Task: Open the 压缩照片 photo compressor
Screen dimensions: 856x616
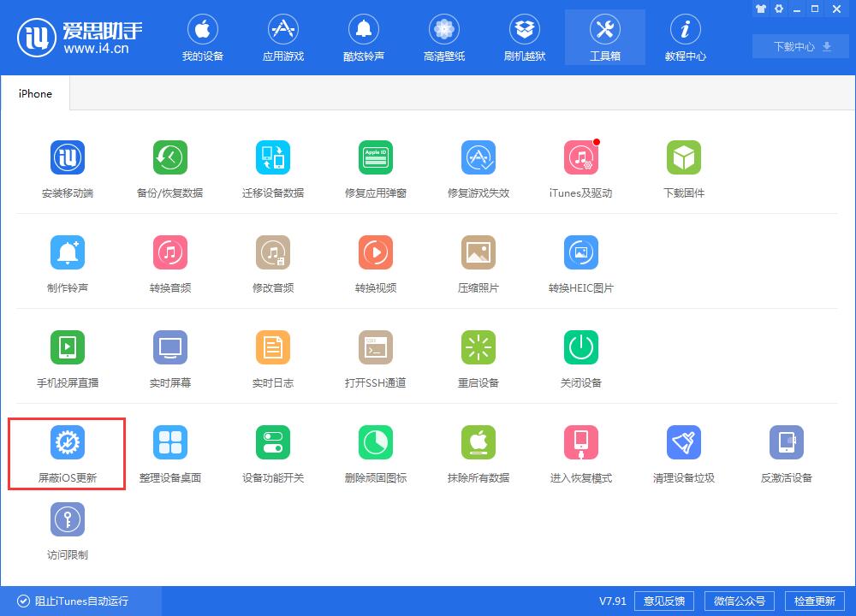Action: 479,262
